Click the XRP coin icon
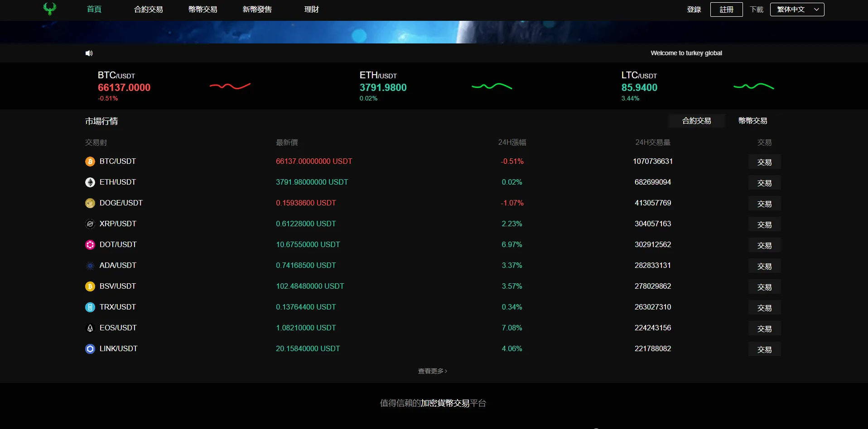The width and height of the screenshot is (868, 429). pyautogui.click(x=90, y=224)
